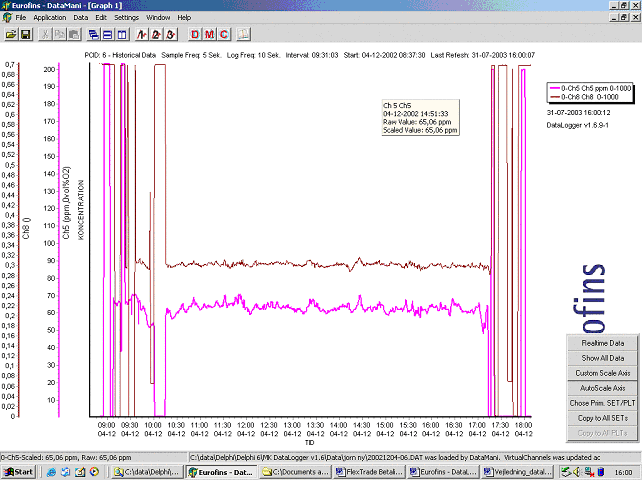Click the media player quick launch icon
642x482 pixels.
(94, 472)
